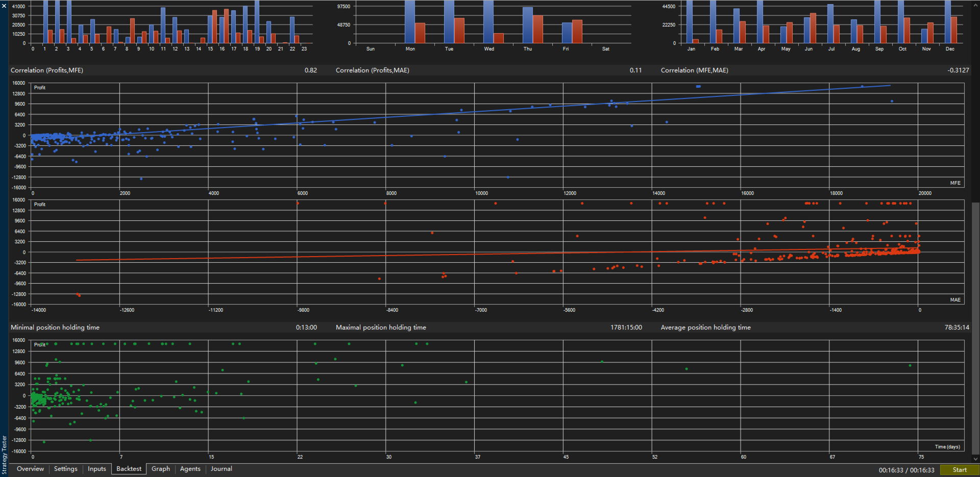Click the Maximal position holding time value
980x477 pixels.
pyautogui.click(x=626, y=328)
